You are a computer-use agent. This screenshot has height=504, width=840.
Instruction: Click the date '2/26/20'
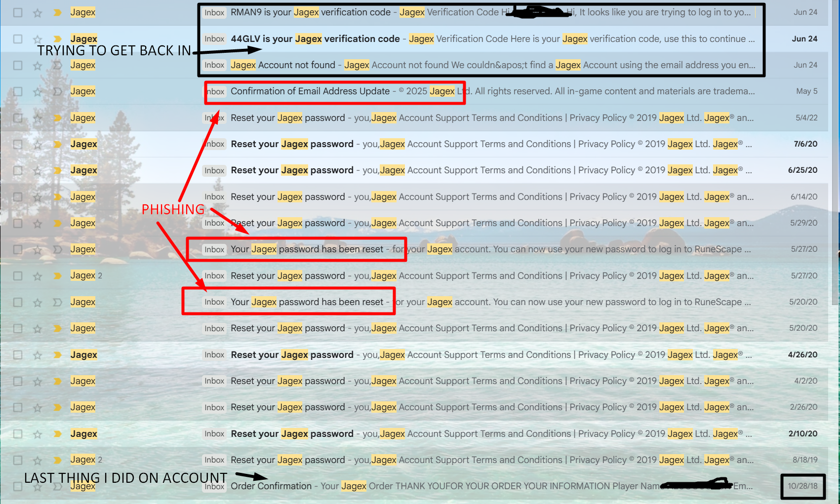[803, 407]
